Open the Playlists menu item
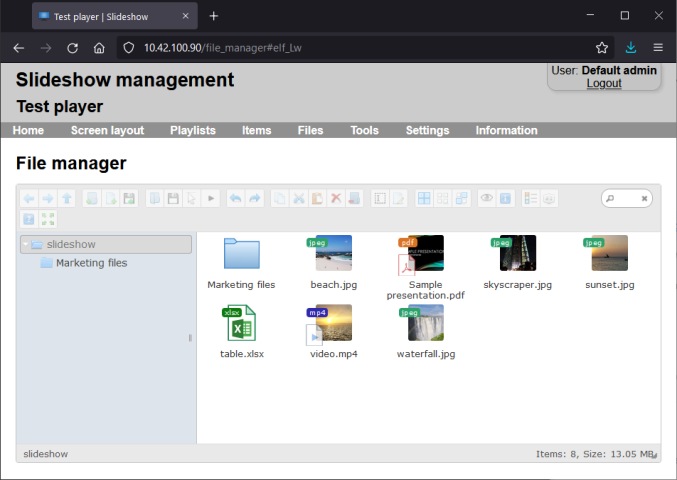Screen dimensions: 677x480 (193, 130)
